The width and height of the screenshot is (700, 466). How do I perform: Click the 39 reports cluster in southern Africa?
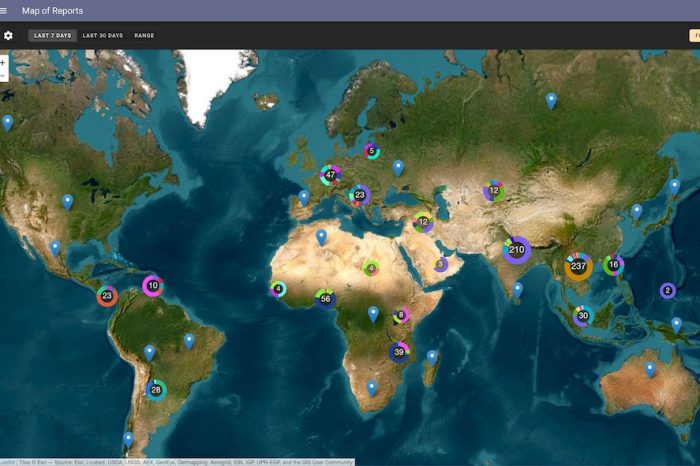click(x=399, y=352)
